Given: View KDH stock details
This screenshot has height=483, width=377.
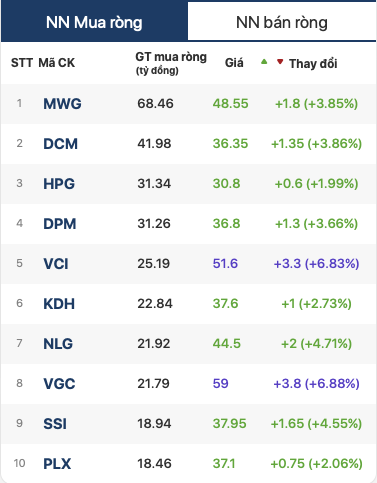Looking at the screenshot, I should (59, 304).
